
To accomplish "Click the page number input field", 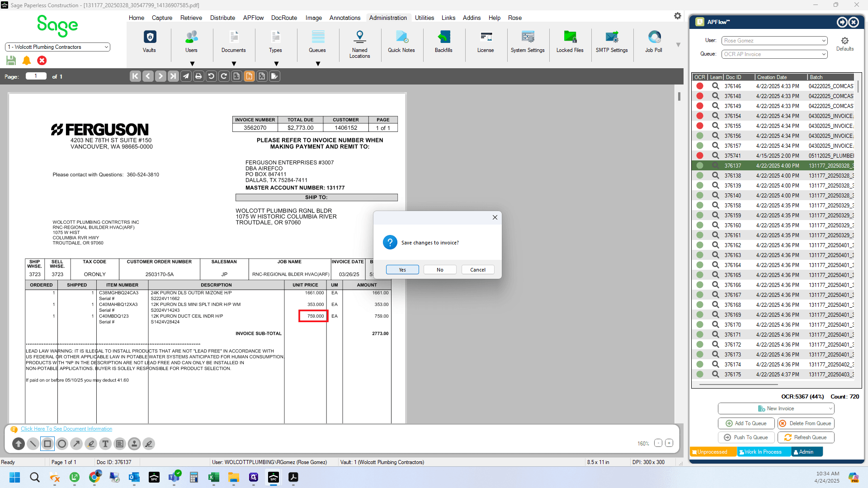I will coord(36,76).
